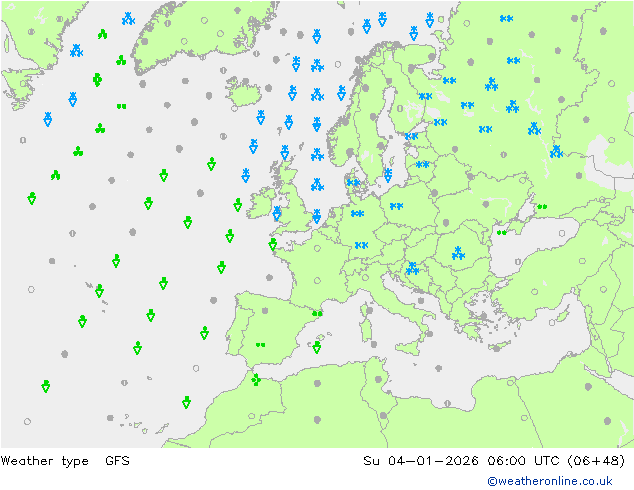
Task: Click the gray cloud dot over Greece
Action: (484, 316)
